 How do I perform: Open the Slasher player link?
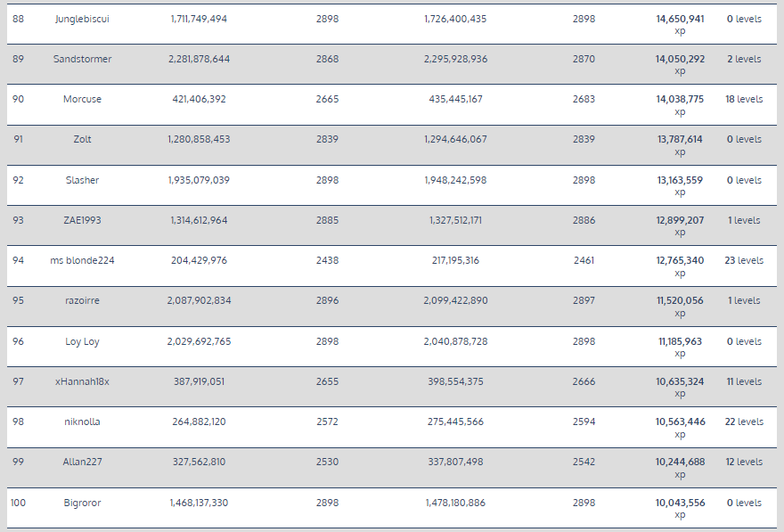[x=82, y=180]
